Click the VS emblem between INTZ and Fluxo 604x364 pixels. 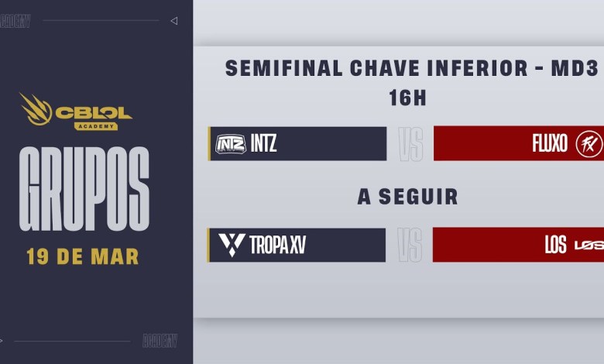click(410, 144)
